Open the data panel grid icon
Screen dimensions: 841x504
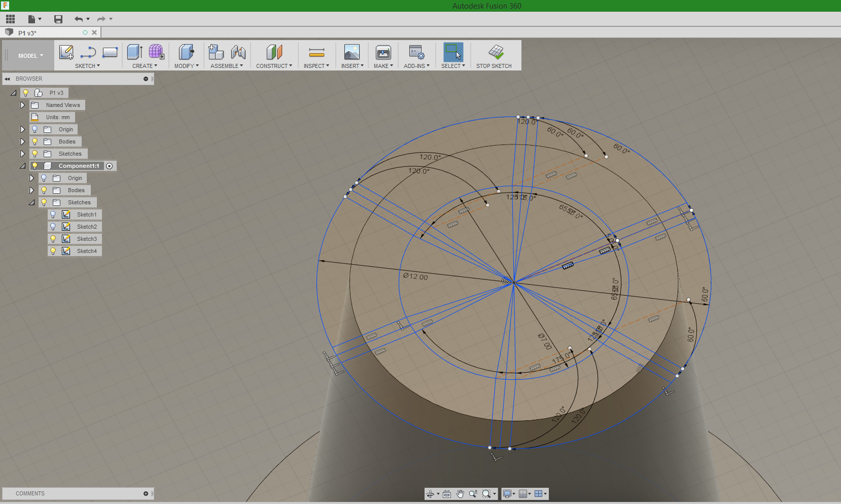(x=10, y=19)
